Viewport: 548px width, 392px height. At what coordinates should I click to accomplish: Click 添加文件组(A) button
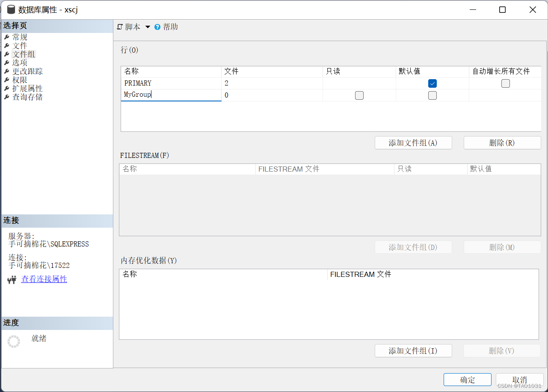point(413,143)
